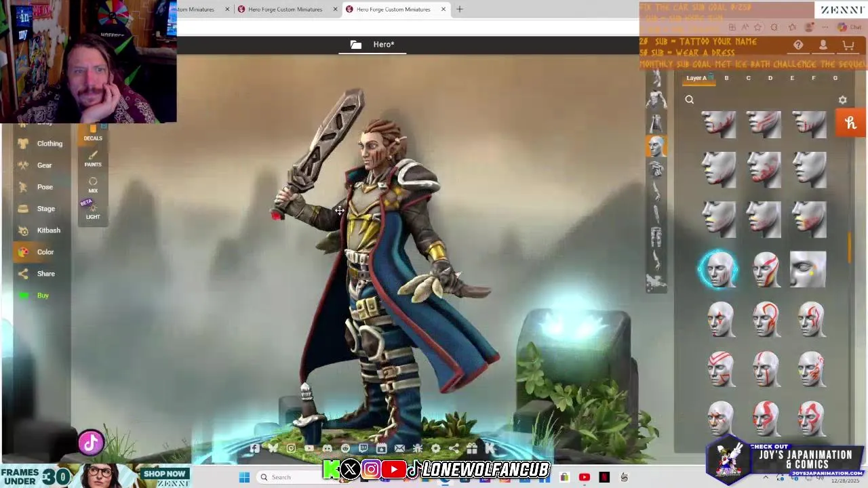Choose the eye close-up decal with yellow dots
868x488 pixels.
coord(808,269)
